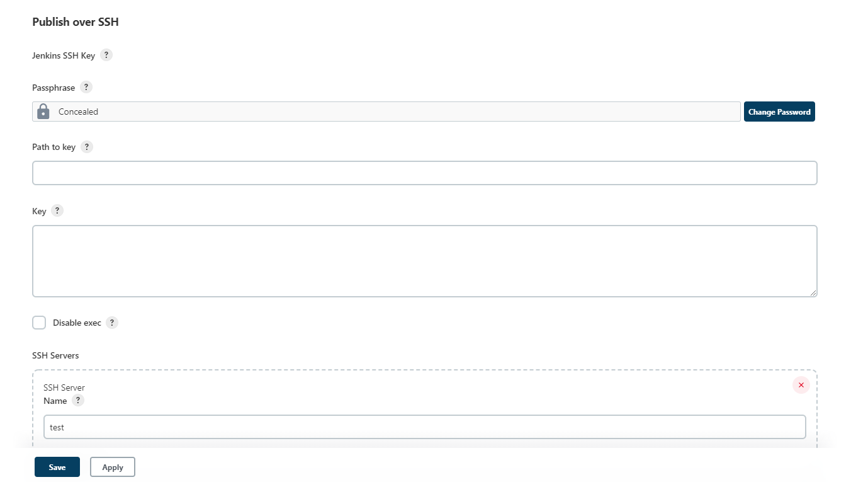The image size is (868, 482).
Task: Click inside the Key text area
Action: coord(424,261)
